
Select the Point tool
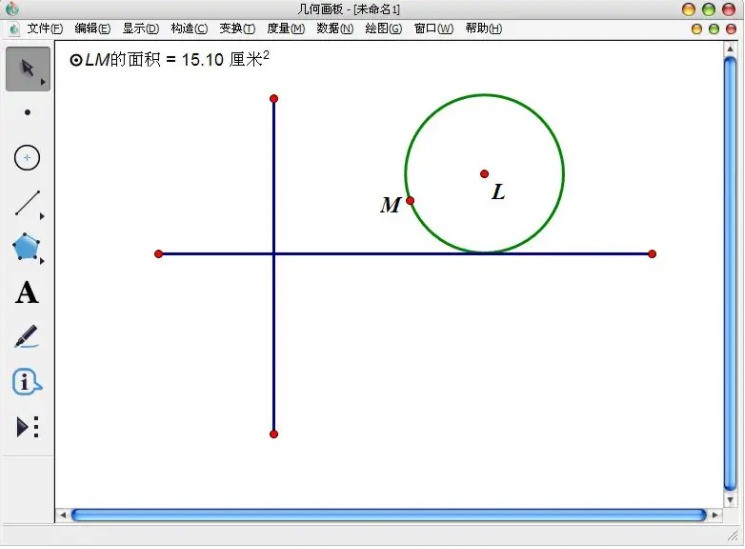click(x=27, y=113)
